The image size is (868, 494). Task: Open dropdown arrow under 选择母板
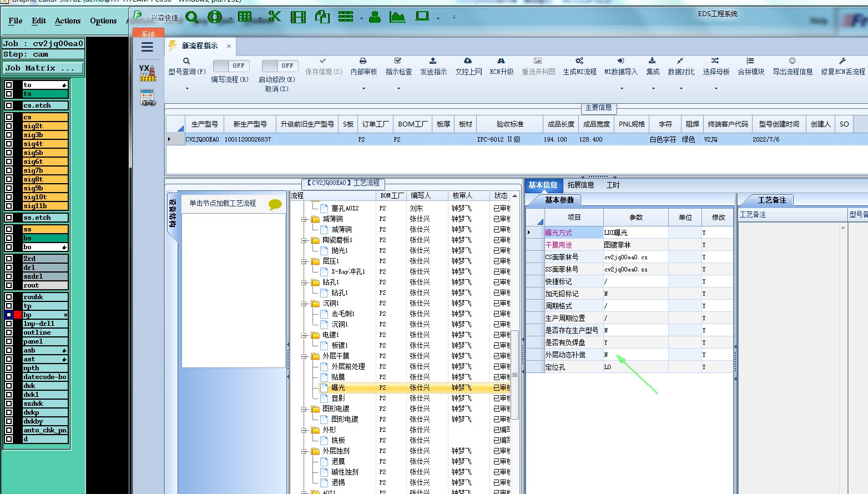[716, 89]
